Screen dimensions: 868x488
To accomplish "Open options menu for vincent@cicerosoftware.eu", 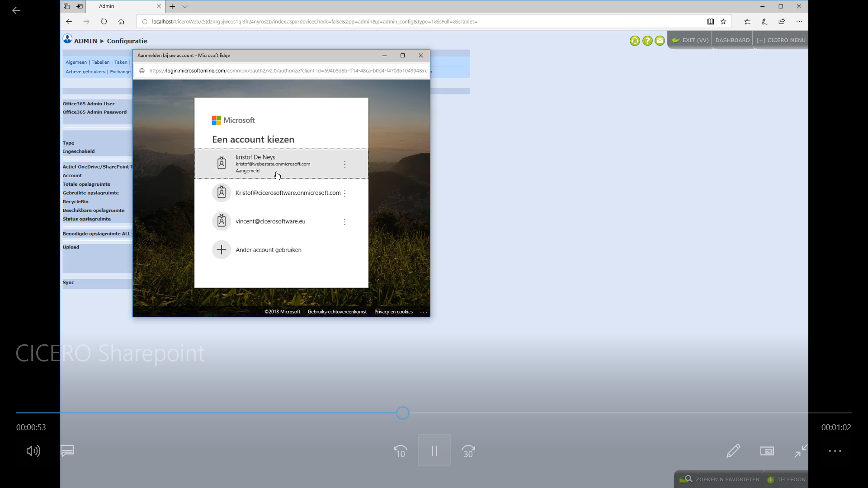I will pyautogui.click(x=344, y=222).
